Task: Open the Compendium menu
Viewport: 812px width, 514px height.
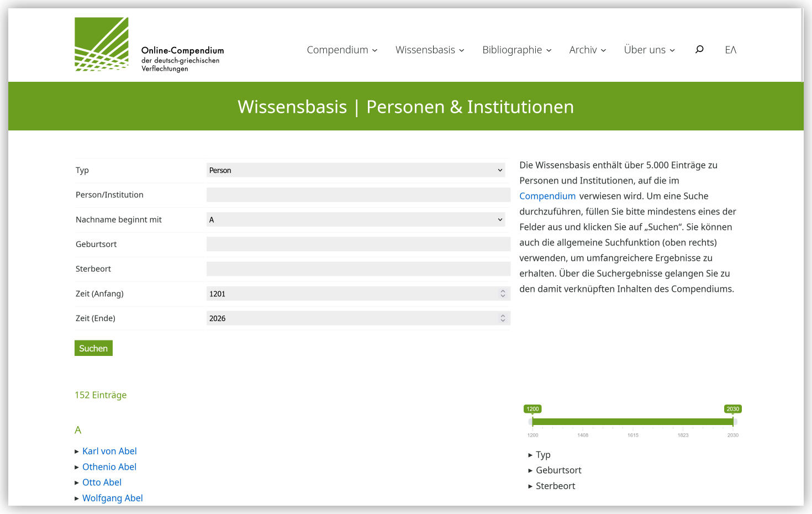Action: tap(342, 50)
